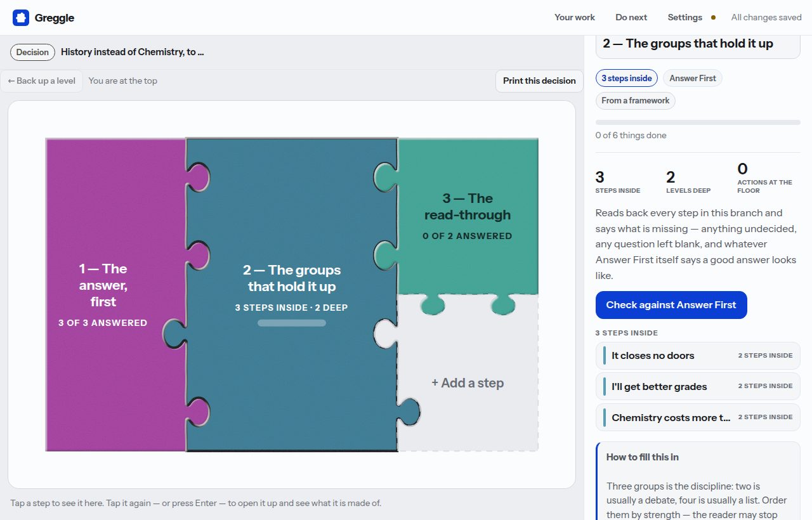Click the Answer First chip
The image size is (812, 520).
pyautogui.click(x=693, y=78)
